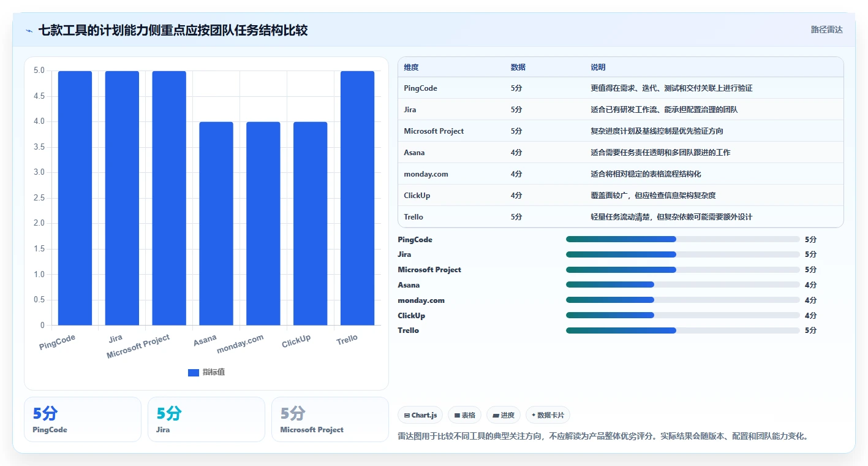Click the monday.com progress bar
This screenshot has width=868, height=466.
click(x=683, y=300)
